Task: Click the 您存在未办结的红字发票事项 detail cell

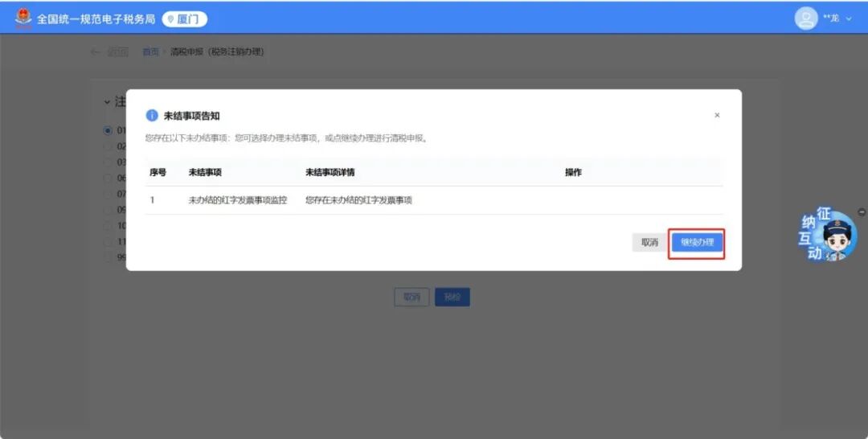Action: click(x=358, y=200)
